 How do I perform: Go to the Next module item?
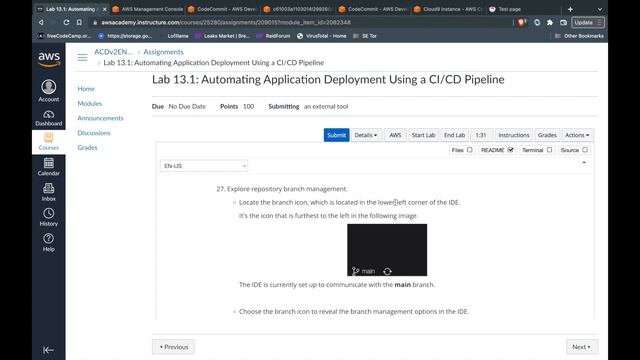[x=582, y=347]
